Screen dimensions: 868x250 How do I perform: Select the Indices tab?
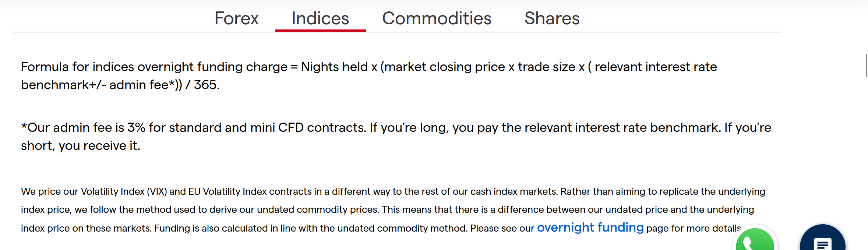point(320,18)
